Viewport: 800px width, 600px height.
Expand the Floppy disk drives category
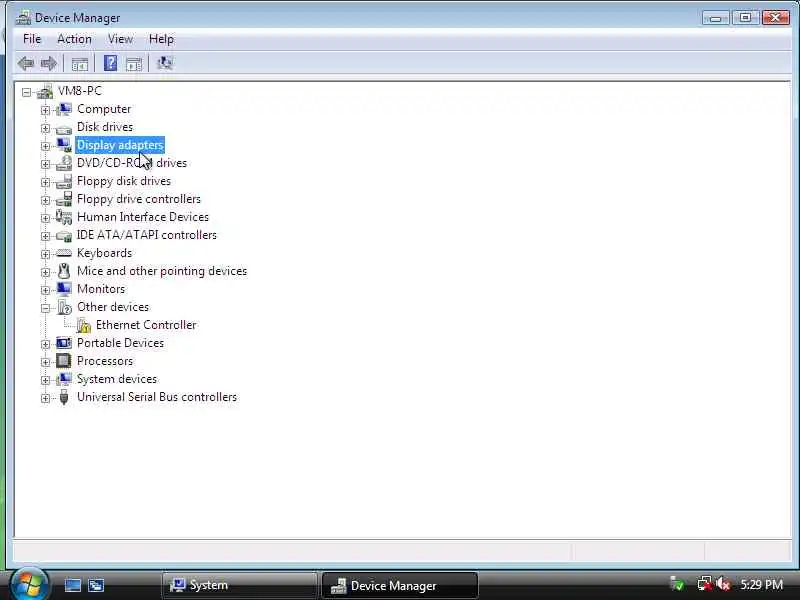coord(45,182)
